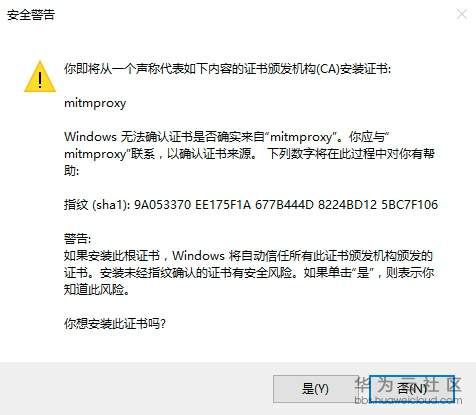Click the 华为云社区 watermark text

(408, 385)
